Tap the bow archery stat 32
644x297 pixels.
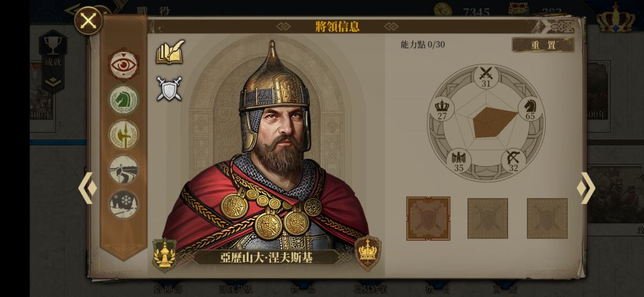pos(513,160)
